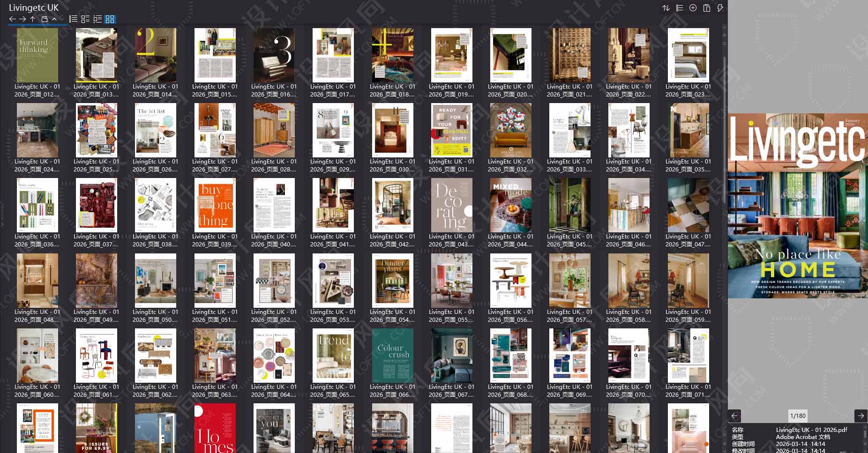Open the list options icon at top right
Viewport: 868px width, 453px height.
coord(680,8)
